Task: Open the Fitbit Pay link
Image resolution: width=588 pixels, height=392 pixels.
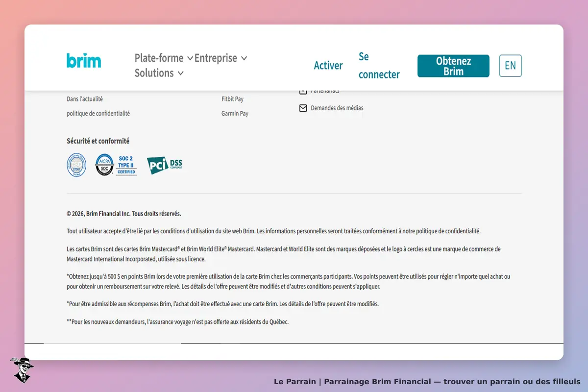Action: (232, 99)
